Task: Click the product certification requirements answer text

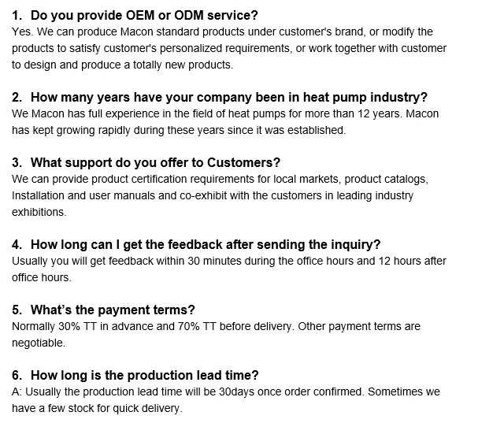Action: (x=220, y=179)
